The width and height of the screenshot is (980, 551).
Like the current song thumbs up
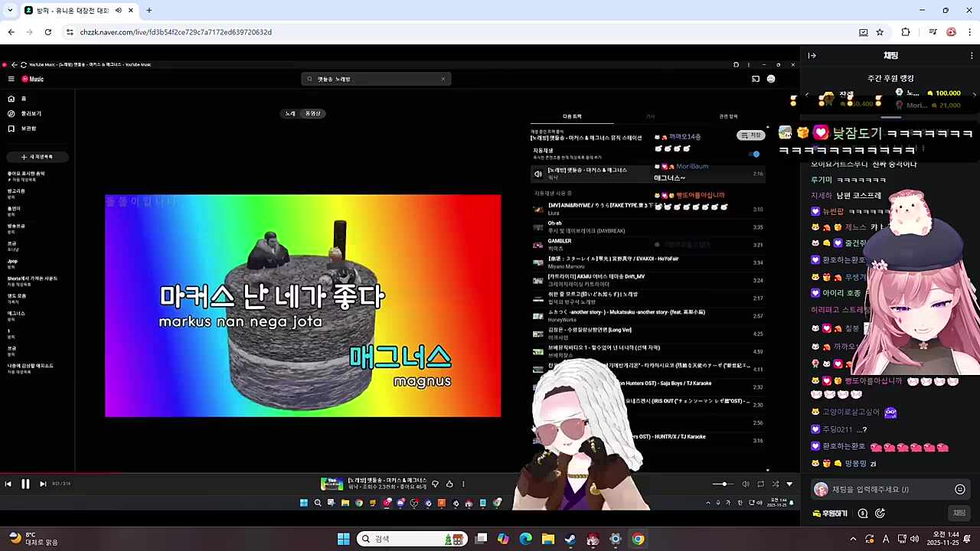click(x=449, y=484)
